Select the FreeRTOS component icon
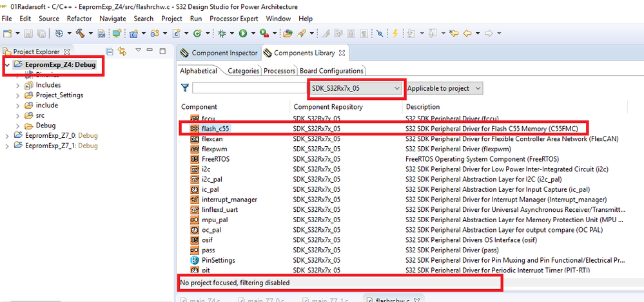 (195, 159)
